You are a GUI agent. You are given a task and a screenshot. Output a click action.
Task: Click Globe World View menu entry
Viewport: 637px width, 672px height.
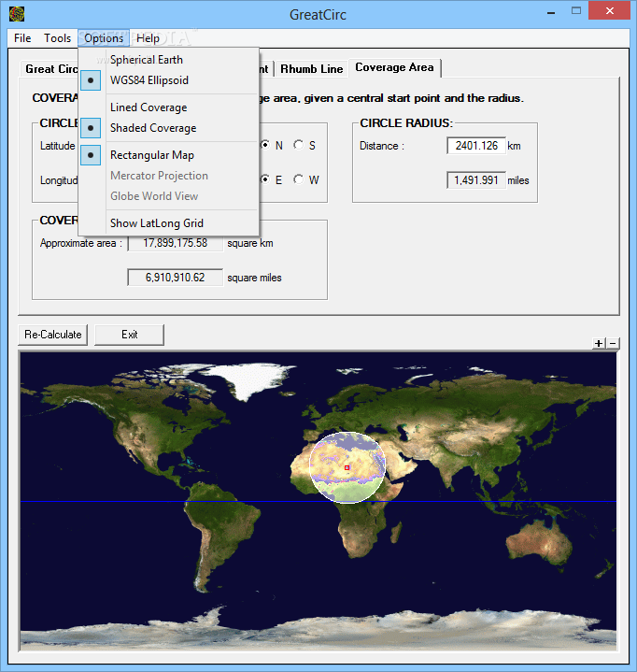point(169,196)
